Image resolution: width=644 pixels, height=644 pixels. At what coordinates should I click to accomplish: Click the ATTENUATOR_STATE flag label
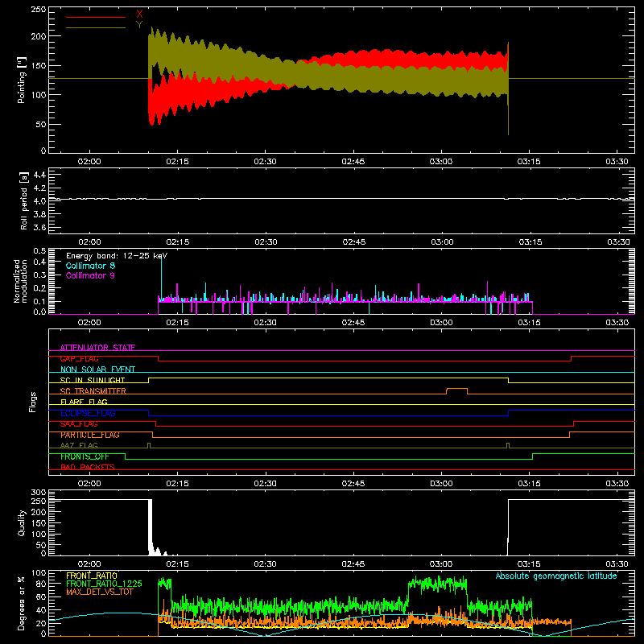(x=97, y=348)
